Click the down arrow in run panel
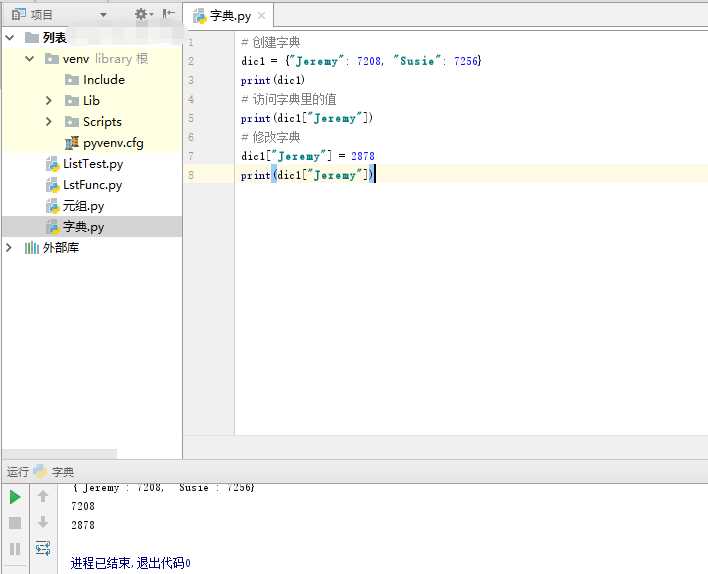708x574 pixels. pyautogui.click(x=43, y=522)
